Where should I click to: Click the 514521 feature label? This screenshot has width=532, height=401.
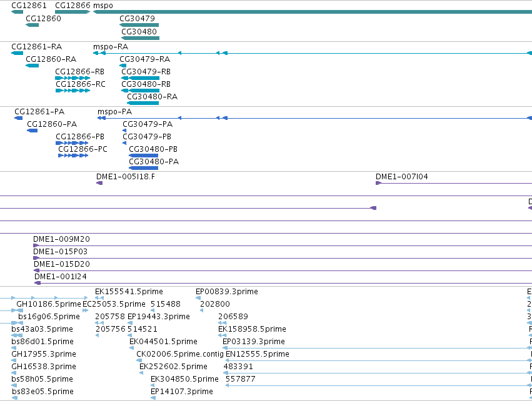tap(143, 329)
